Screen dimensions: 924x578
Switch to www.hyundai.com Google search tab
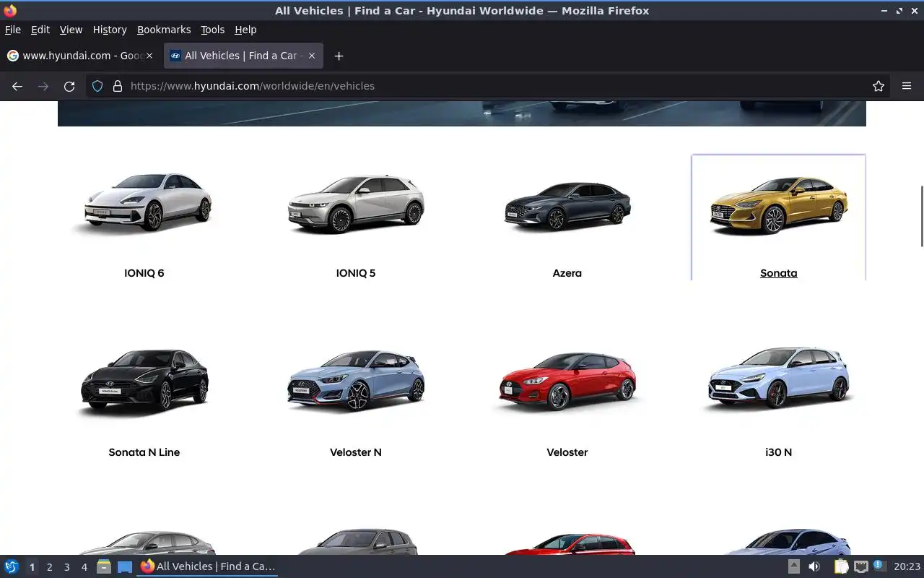[x=81, y=56]
